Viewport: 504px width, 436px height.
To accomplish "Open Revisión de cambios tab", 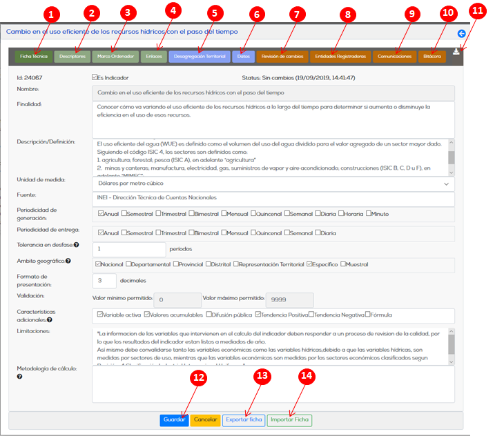I will (282, 57).
